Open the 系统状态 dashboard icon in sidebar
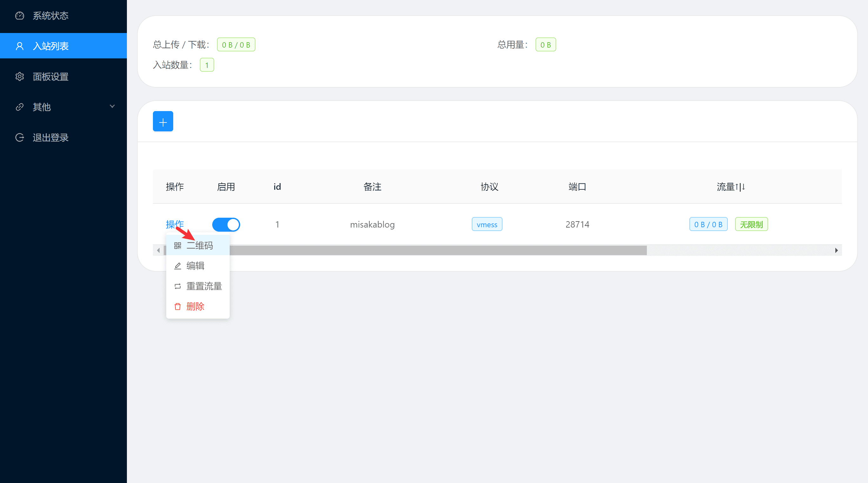 coord(20,16)
